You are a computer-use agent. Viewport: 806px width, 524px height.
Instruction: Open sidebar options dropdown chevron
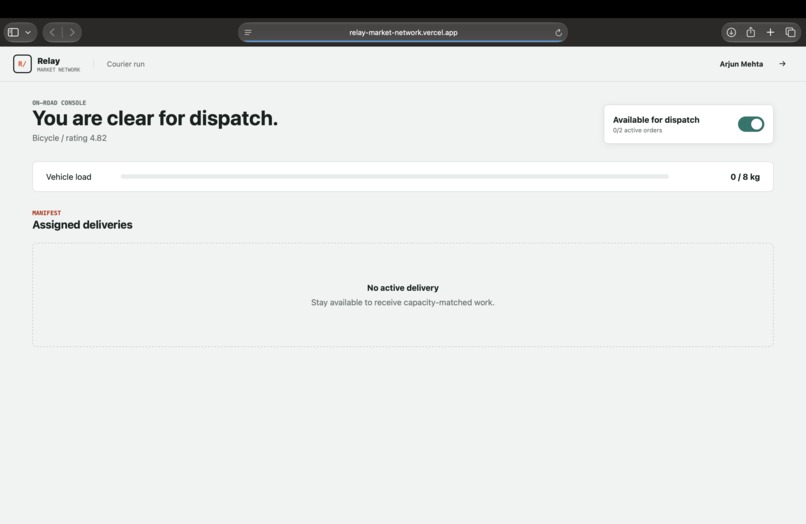(28, 32)
